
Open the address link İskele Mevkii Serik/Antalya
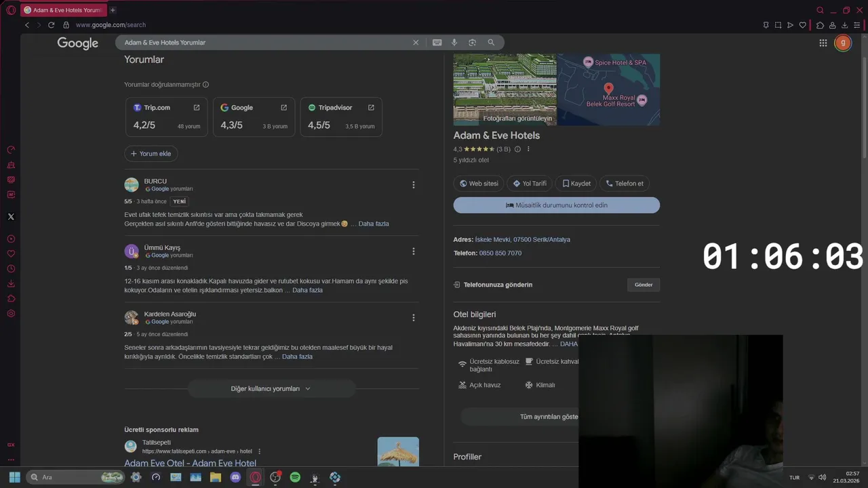pos(523,239)
